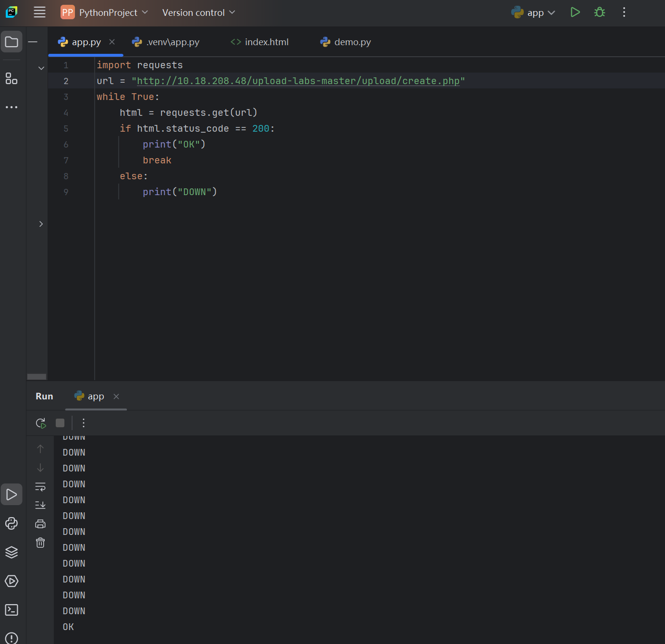Stop the running process square button
Viewport: 665px width, 644px height.
[60, 423]
